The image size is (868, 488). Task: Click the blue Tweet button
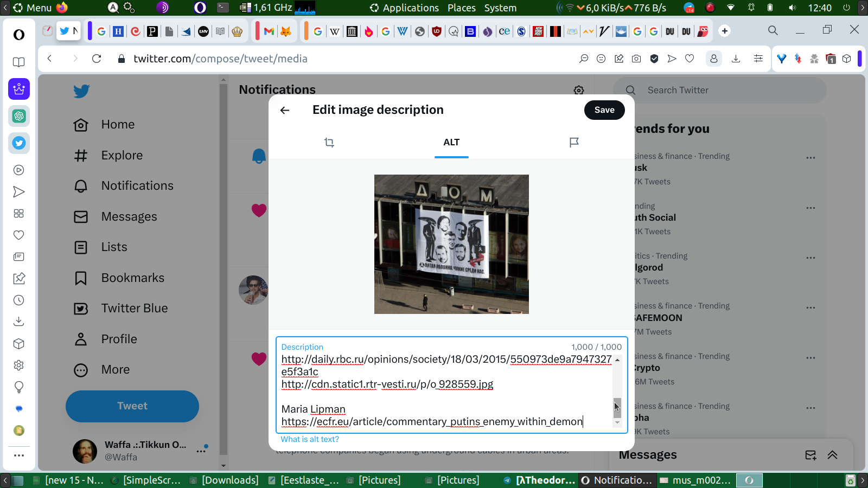tap(132, 406)
